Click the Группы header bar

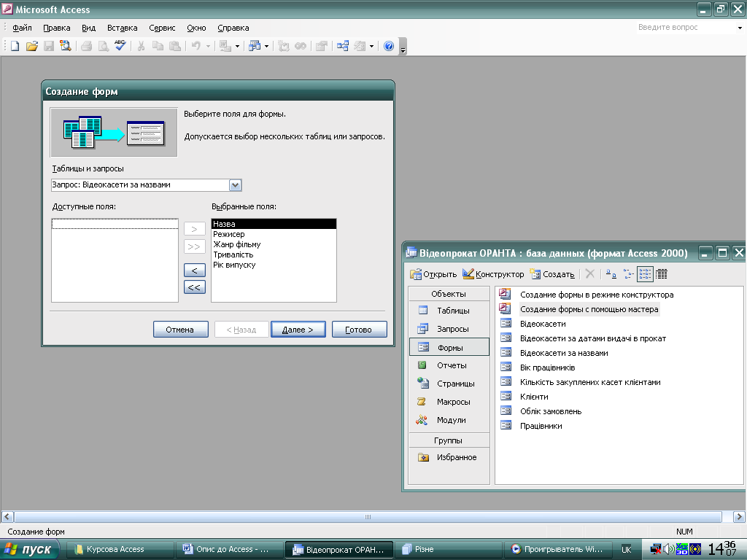tap(449, 440)
